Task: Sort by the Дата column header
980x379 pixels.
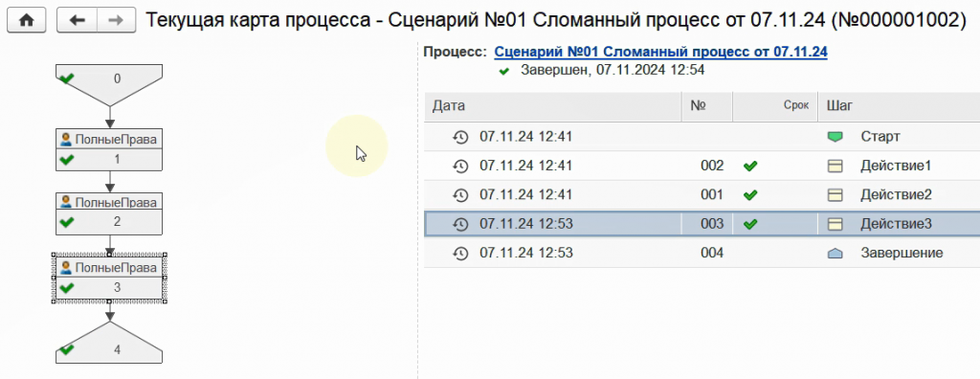Action: point(552,106)
